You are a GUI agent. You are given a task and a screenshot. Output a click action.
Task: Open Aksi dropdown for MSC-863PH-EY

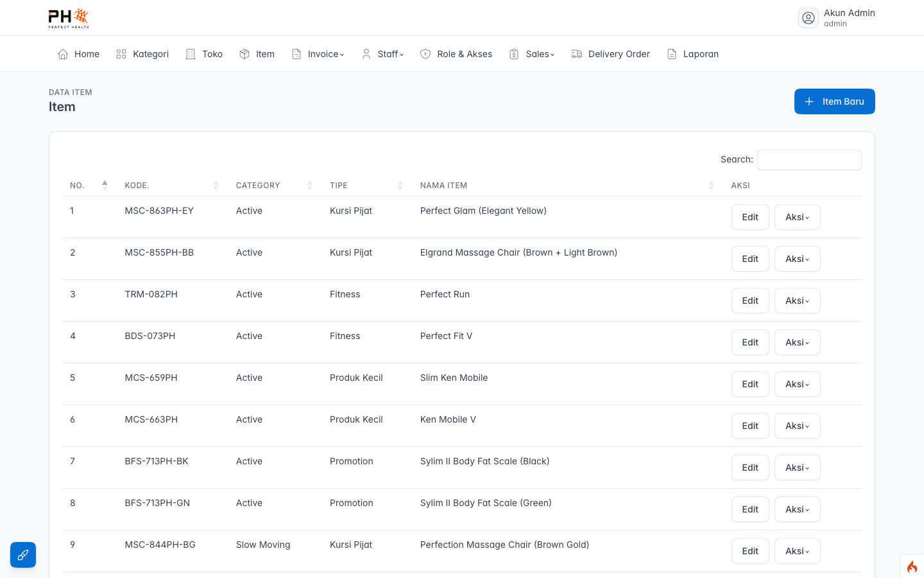(x=798, y=217)
